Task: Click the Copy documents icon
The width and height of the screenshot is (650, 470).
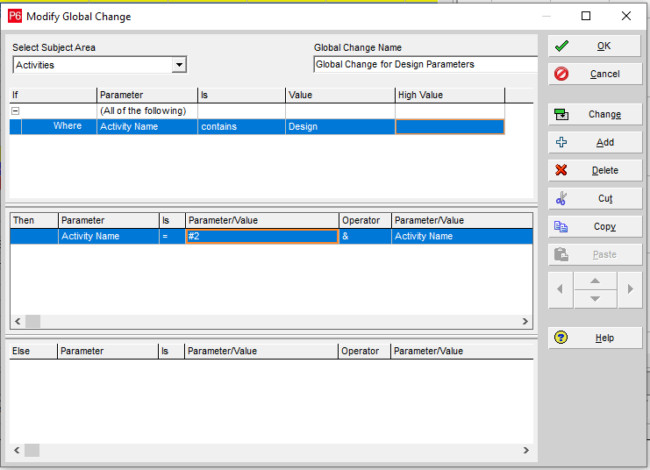Action: coord(561,226)
